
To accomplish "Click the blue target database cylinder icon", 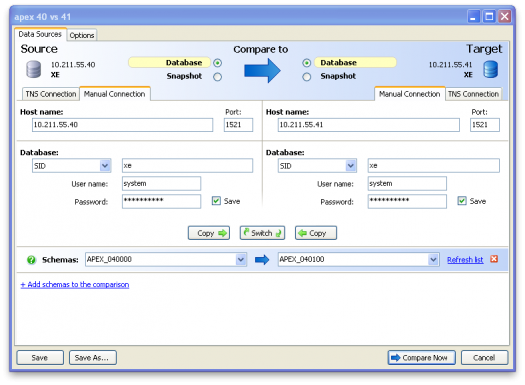I will 491,69.
